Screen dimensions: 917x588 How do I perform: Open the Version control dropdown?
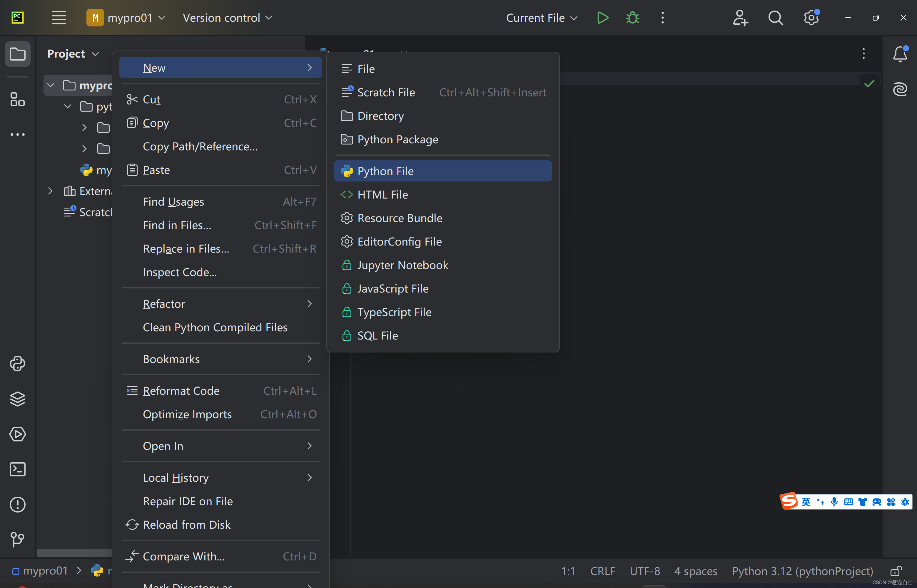(x=227, y=18)
